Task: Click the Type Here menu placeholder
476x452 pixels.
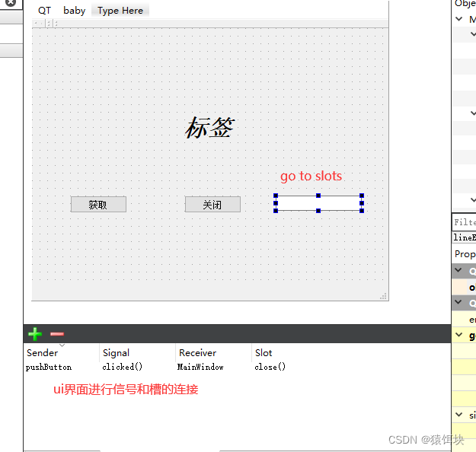Action: [x=120, y=11]
